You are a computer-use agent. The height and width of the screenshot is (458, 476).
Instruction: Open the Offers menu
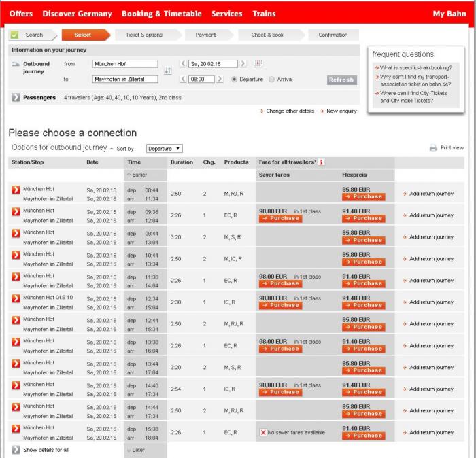pyautogui.click(x=21, y=14)
